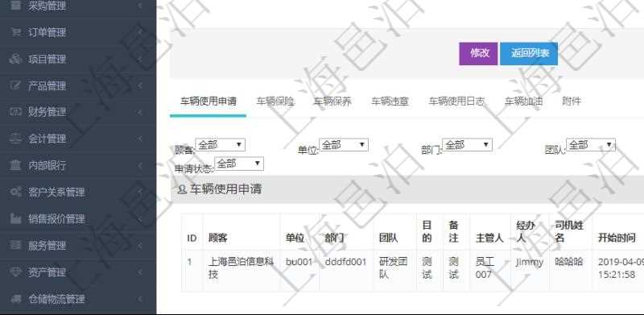Expand the 仓储物流管理 menu chevron
This screenshot has width=644, height=315.
(x=140, y=299)
